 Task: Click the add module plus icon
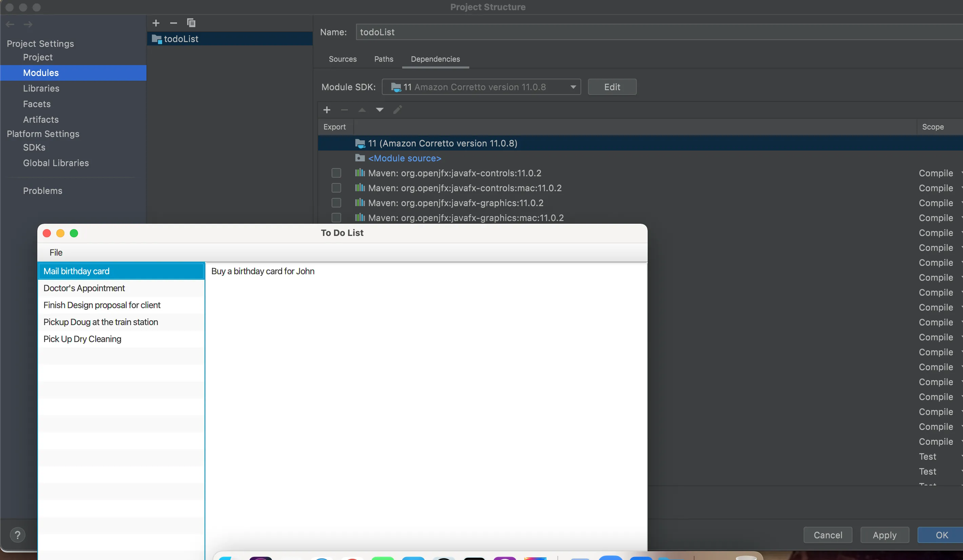click(x=156, y=23)
